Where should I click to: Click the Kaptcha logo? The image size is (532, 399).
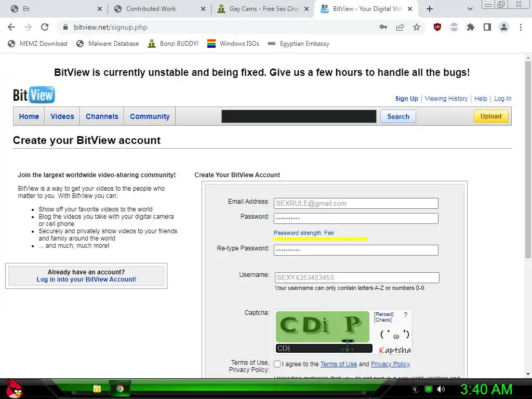coord(395,350)
